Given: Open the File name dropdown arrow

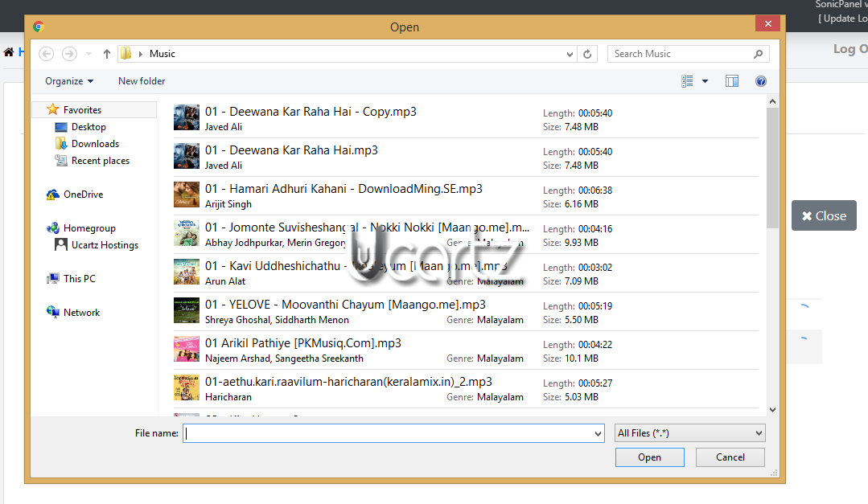Looking at the screenshot, I should coord(598,434).
